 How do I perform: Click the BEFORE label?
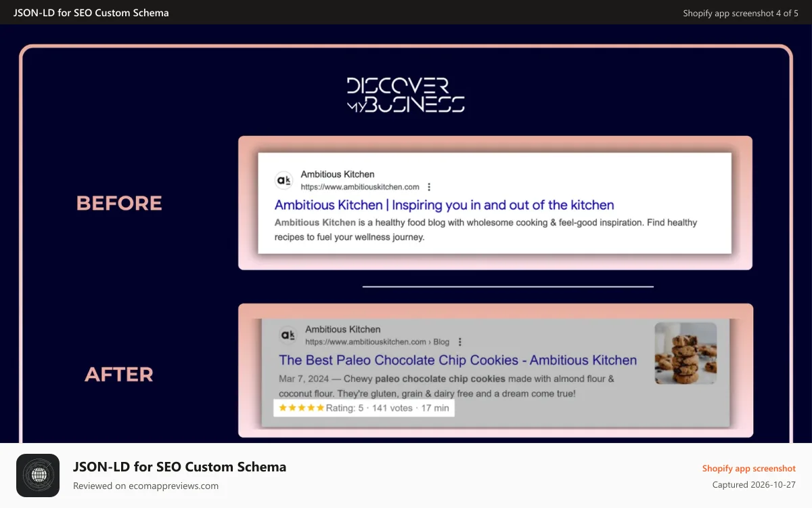click(119, 203)
